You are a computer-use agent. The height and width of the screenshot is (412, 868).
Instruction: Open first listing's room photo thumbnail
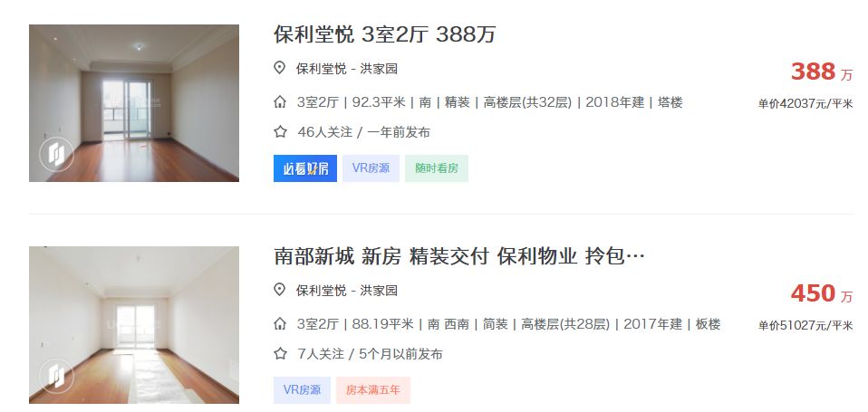point(134,103)
